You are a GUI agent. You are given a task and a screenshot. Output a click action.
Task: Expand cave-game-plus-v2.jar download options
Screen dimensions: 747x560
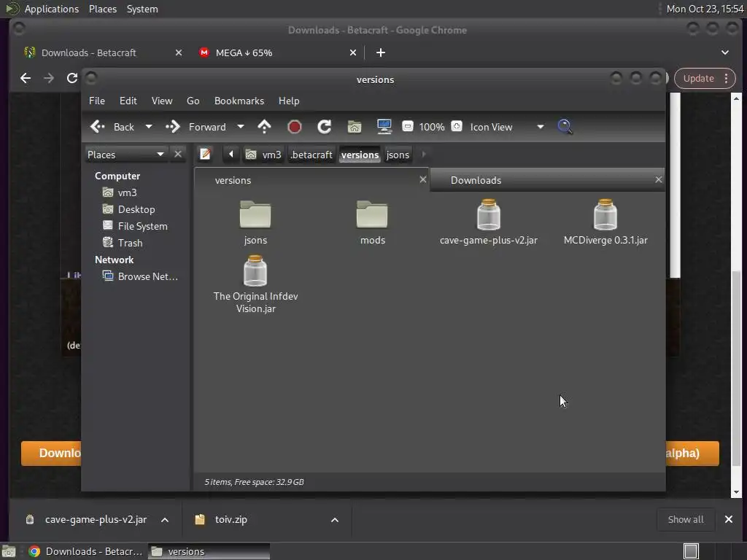pos(165,520)
